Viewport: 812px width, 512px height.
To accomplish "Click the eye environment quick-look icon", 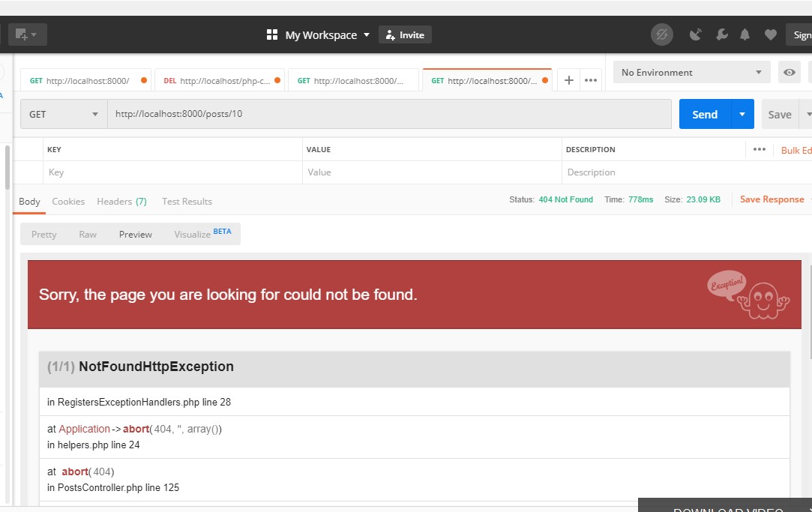I will (x=790, y=72).
